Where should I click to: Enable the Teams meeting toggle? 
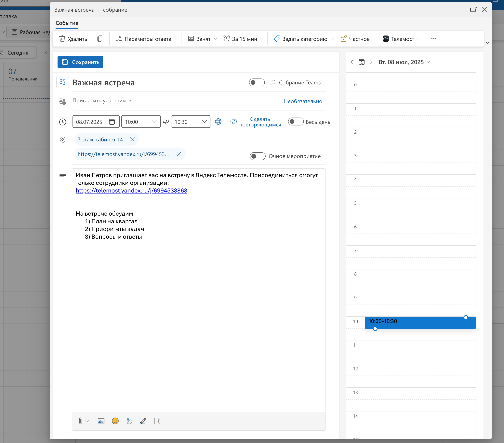[257, 82]
